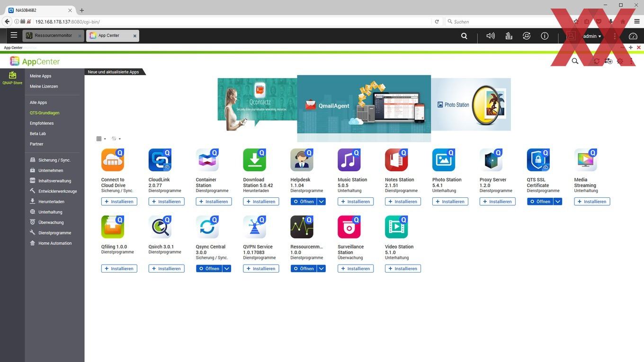Select Sicherung / Sync. category
The height and width of the screenshot is (362, 644).
pos(50,160)
